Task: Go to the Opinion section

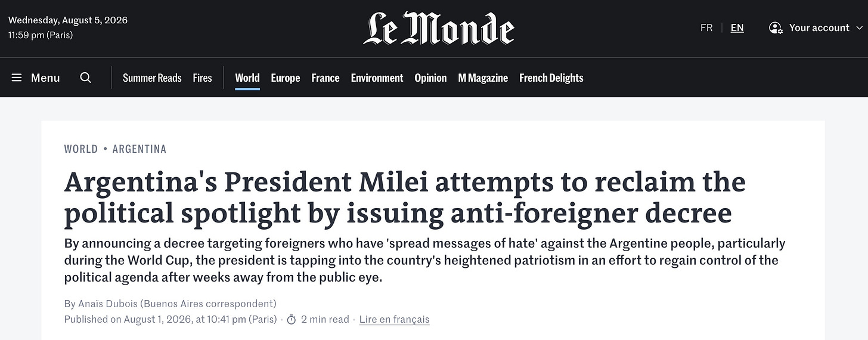Action: (430, 78)
